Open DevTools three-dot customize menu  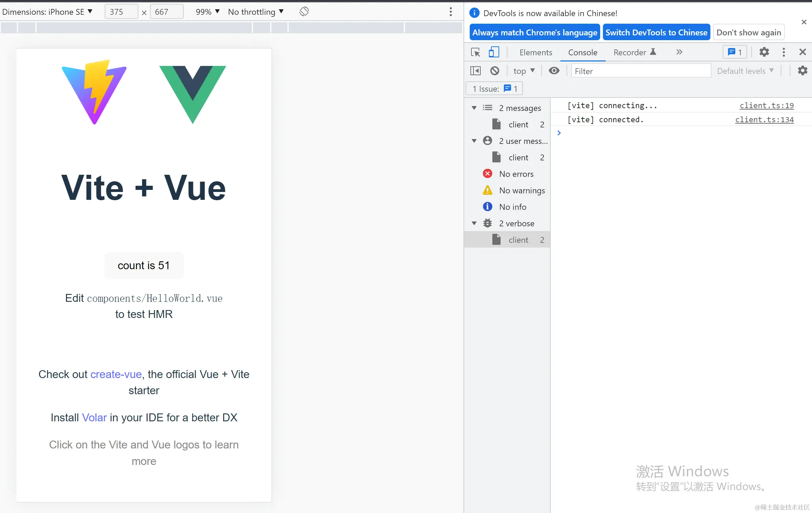tap(784, 52)
